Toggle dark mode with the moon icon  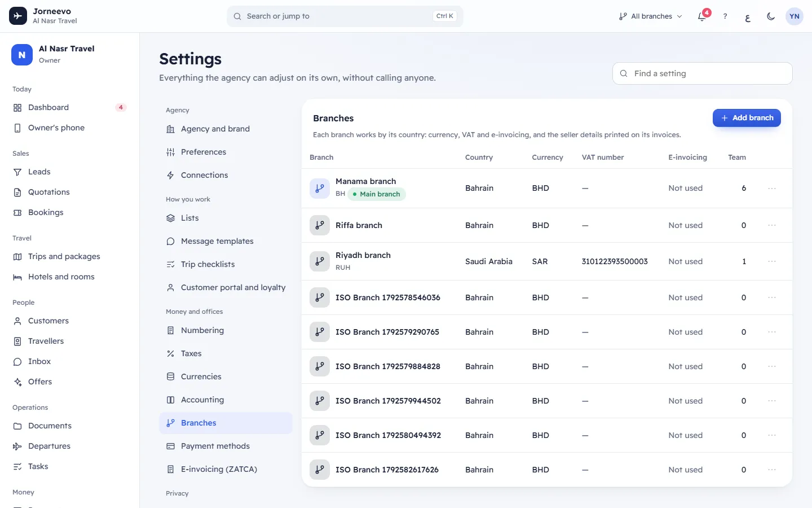771,16
